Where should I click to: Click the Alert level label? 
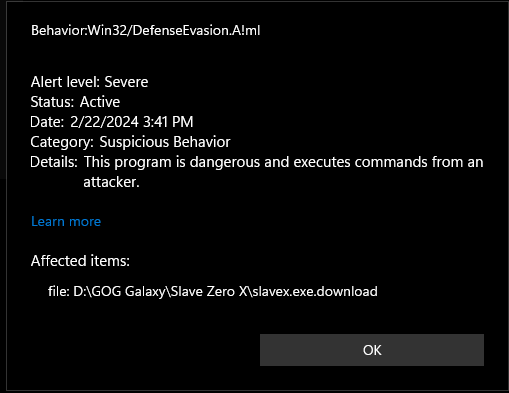[65, 82]
